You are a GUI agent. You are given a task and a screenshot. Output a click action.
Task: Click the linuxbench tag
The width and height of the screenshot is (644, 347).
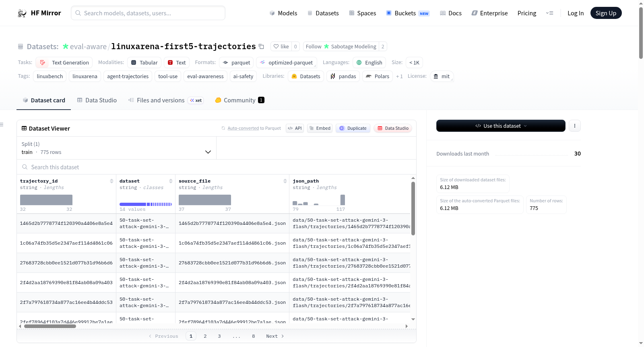tap(50, 76)
